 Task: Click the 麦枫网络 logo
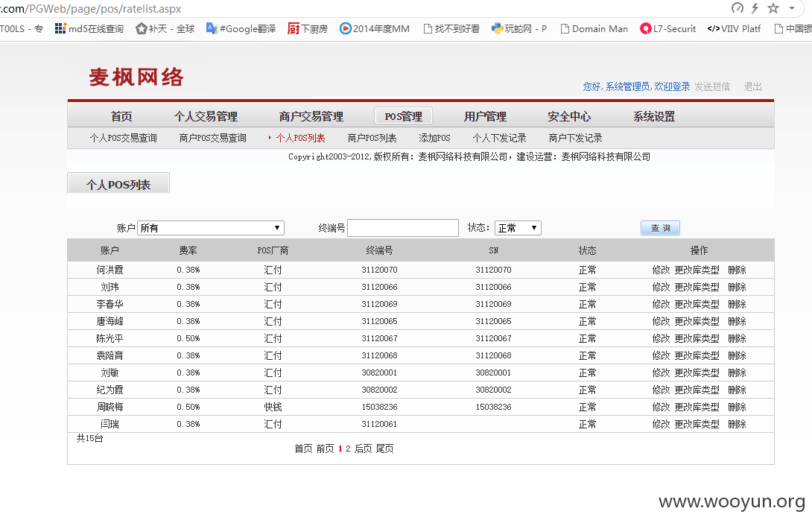(x=136, y=77)
